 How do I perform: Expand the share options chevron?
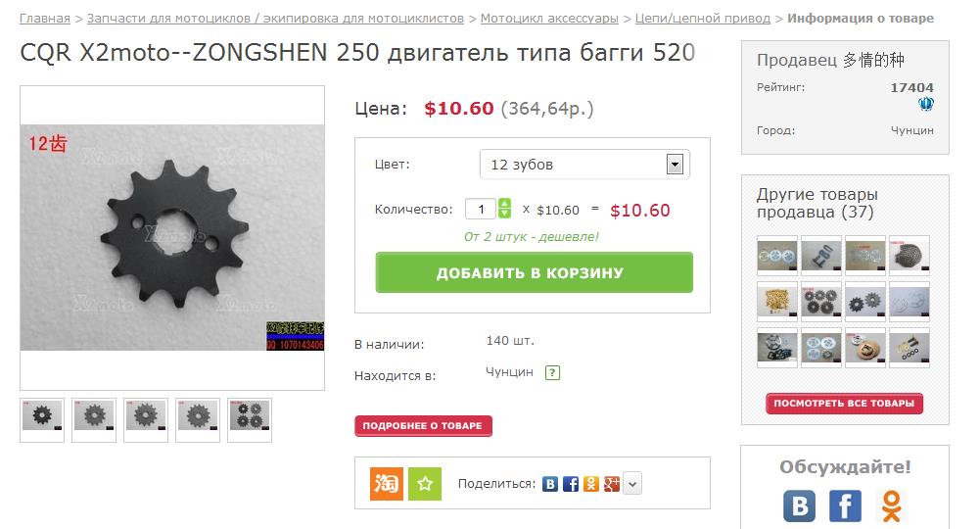(632, 483)
